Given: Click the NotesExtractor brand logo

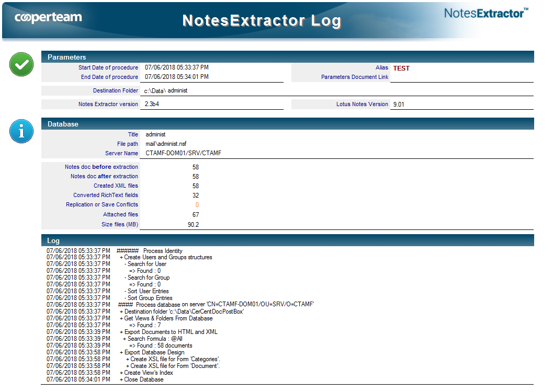Looking at the screenshot, I should click(486, 14).
